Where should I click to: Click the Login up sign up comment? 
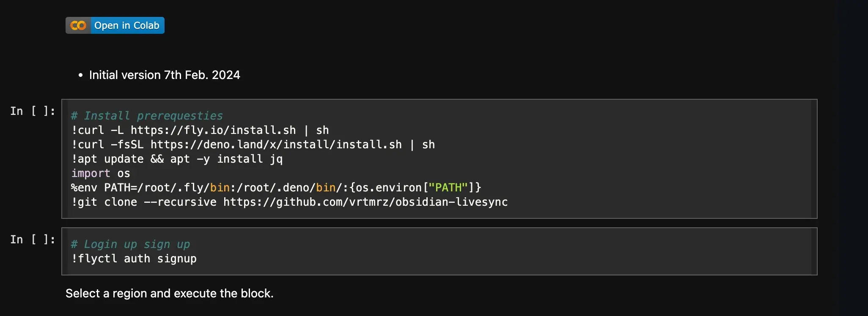point(131,244)
